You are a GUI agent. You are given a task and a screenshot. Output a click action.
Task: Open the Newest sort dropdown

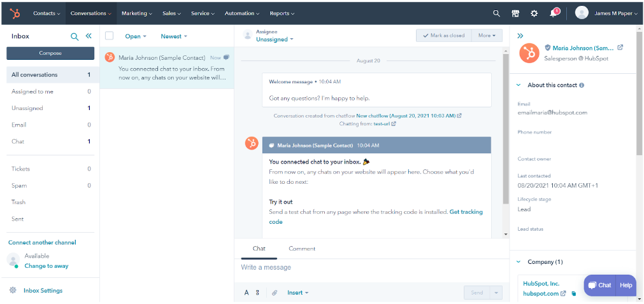coord(174,36)
